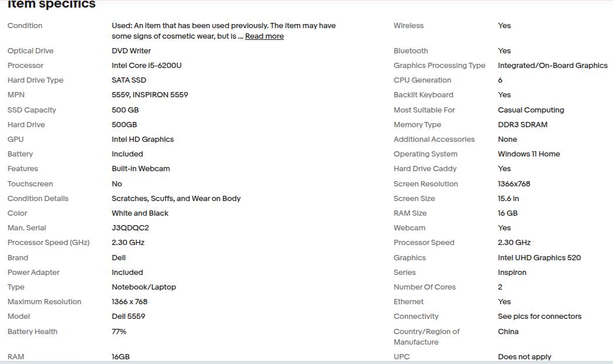Select the Scratches, Scuffs, and Wear text

click(176, 199)
